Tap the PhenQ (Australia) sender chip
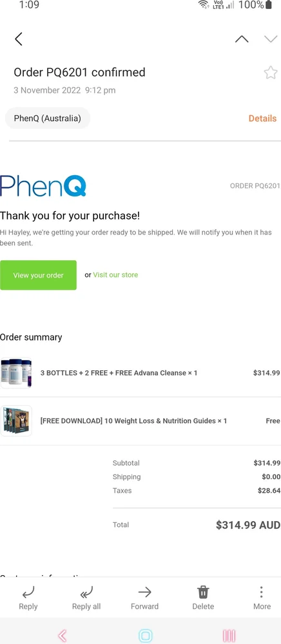Viewport: 281px width, 644px height. pyautogui.click(x=48, y=118)
